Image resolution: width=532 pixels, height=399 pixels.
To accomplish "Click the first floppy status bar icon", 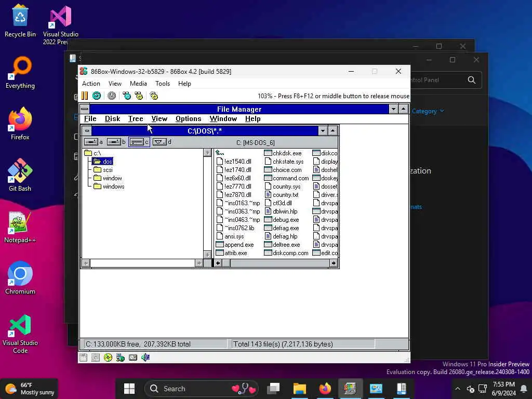I will (83, 357).
